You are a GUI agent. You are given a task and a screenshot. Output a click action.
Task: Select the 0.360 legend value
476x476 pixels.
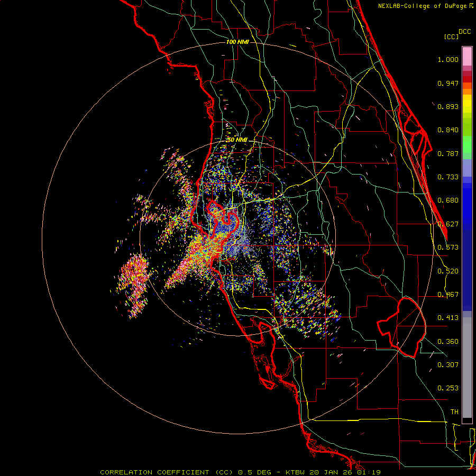point(448,342)
